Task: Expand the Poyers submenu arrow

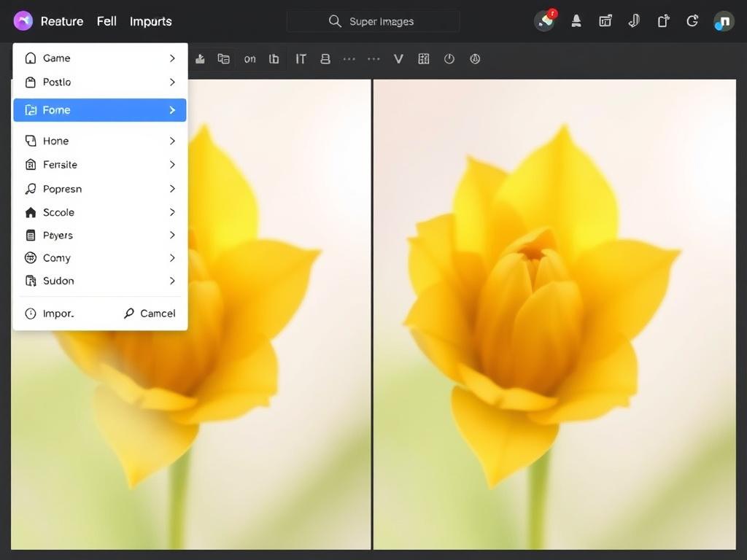Action: [172, 235]
